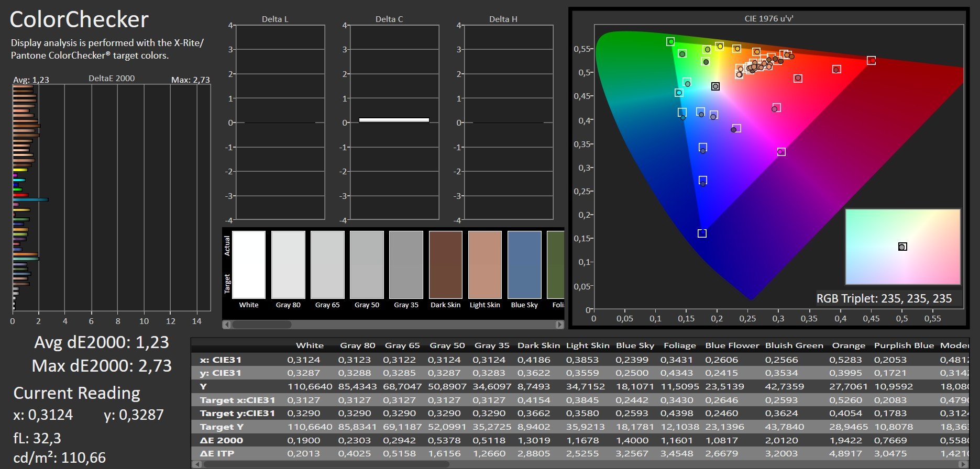Select the Gray 80 swatch
The height and width of the screenshot is (469, 980).
click(288, 265)
